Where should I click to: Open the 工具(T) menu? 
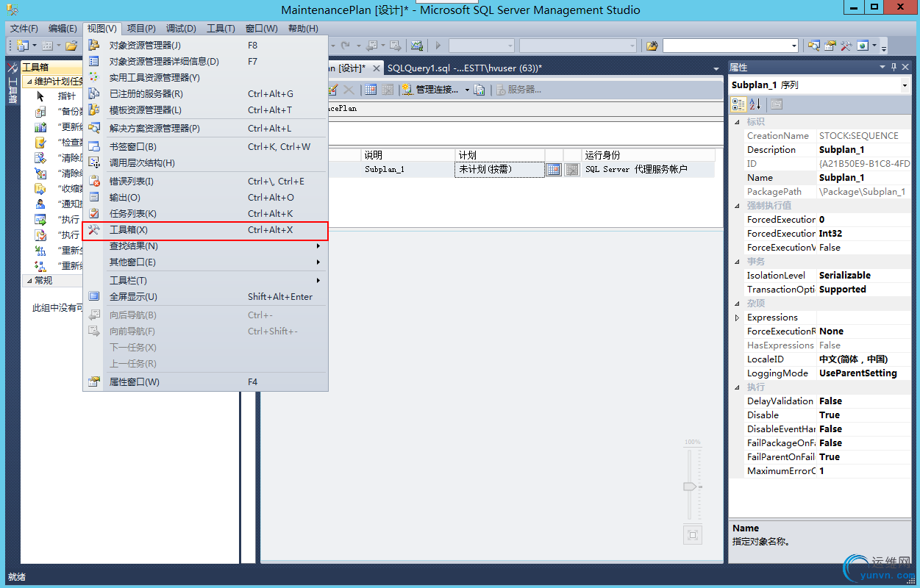click(221, 29)
